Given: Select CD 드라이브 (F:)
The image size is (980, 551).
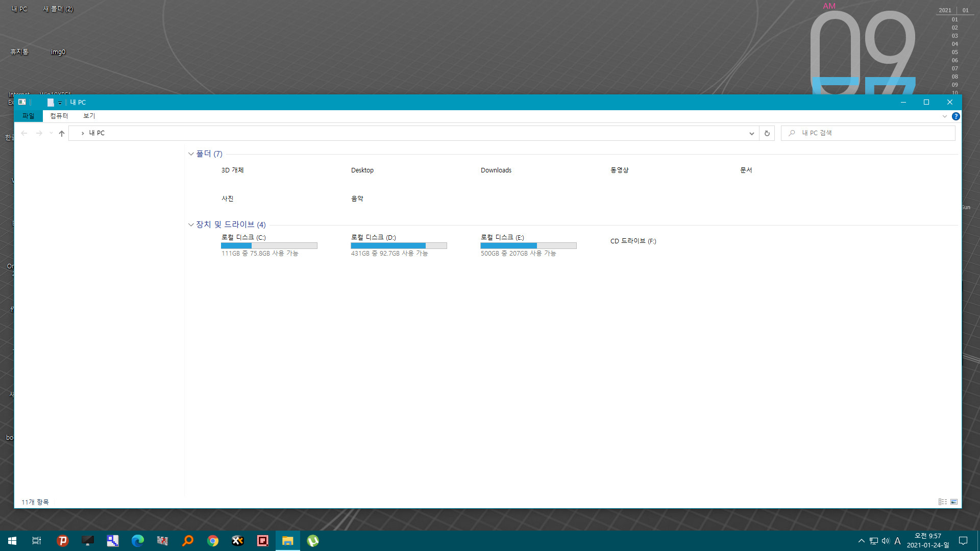Looking at the screenshot, I should click(633, 241).
